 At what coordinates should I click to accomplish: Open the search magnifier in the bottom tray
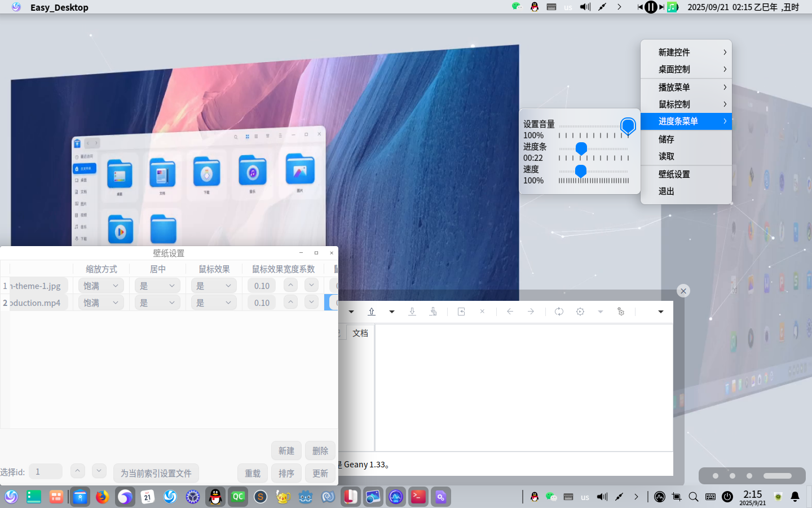[x=694, y=497]
